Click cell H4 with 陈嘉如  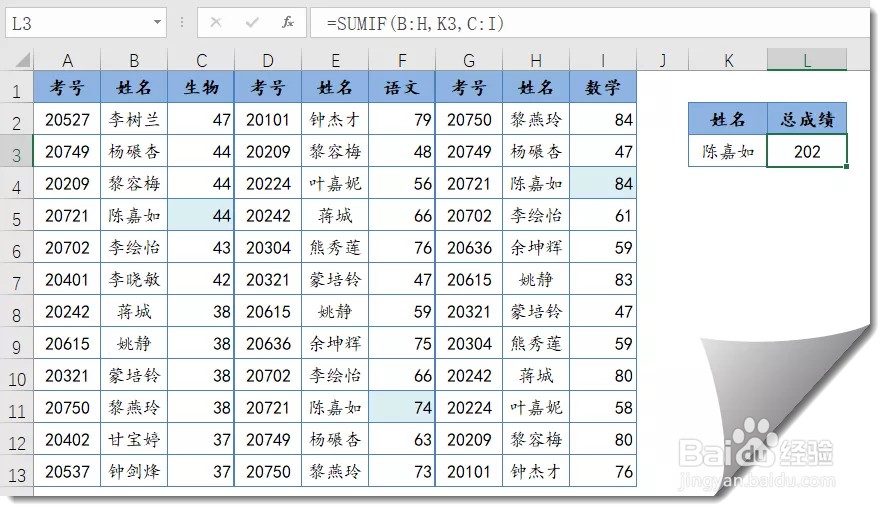[x=536, y=183]
